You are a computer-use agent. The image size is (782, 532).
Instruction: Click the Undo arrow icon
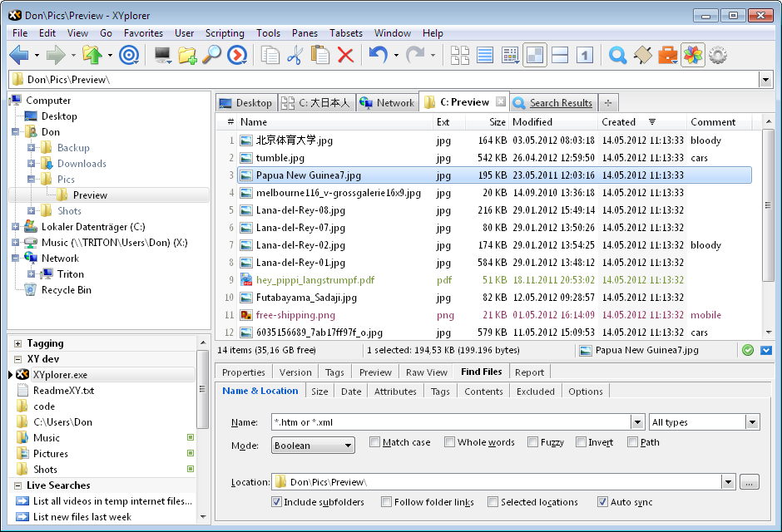click(378, 56)
